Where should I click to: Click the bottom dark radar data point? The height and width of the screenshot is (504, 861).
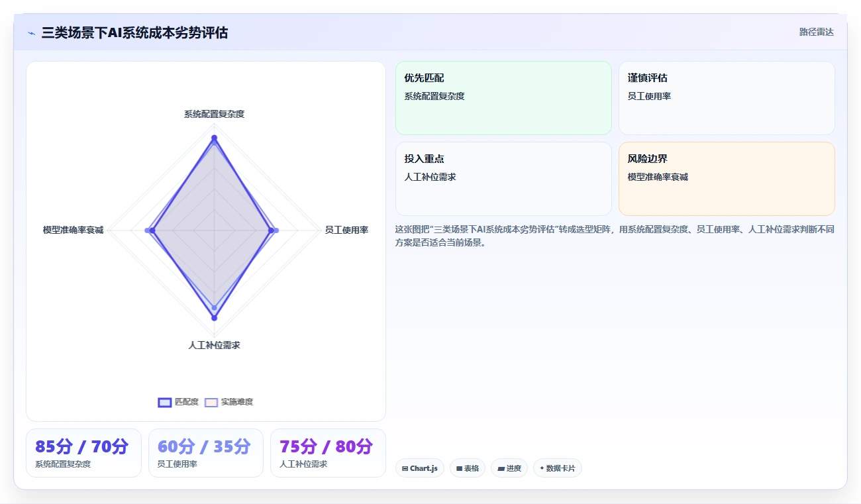[214, 318]
